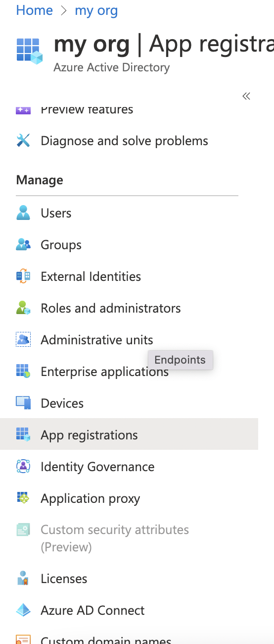The width and height of the screenshot is (274, 644).
Task: Click the Administrative units icon
Action: (x=23, y=340)
